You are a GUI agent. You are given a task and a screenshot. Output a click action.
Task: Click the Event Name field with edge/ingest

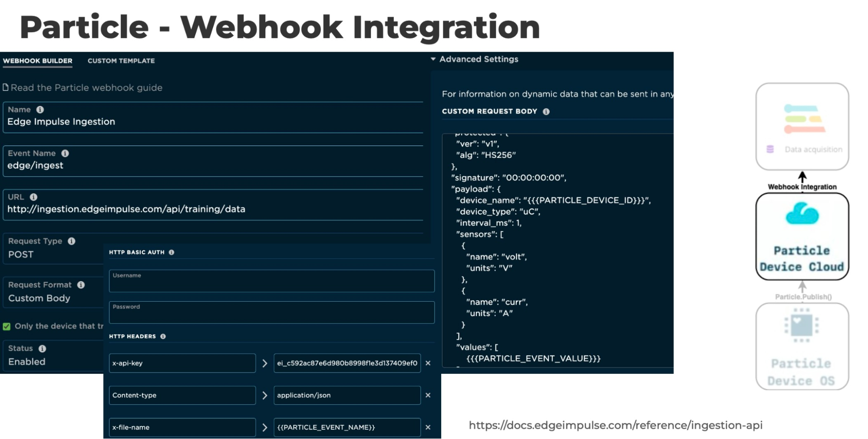coord(213,161)
